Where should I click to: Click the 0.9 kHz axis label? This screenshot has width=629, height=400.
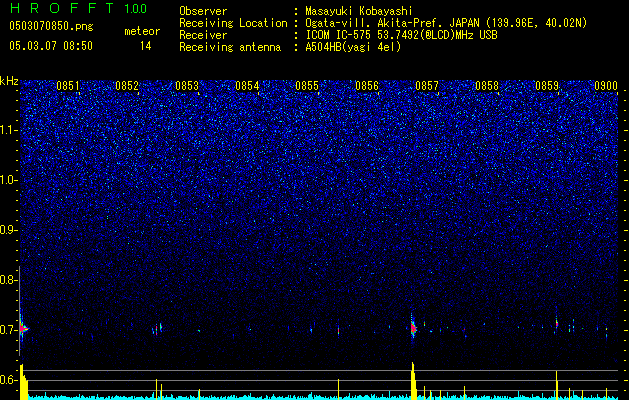pyautogui.click(x=8, y=230)
